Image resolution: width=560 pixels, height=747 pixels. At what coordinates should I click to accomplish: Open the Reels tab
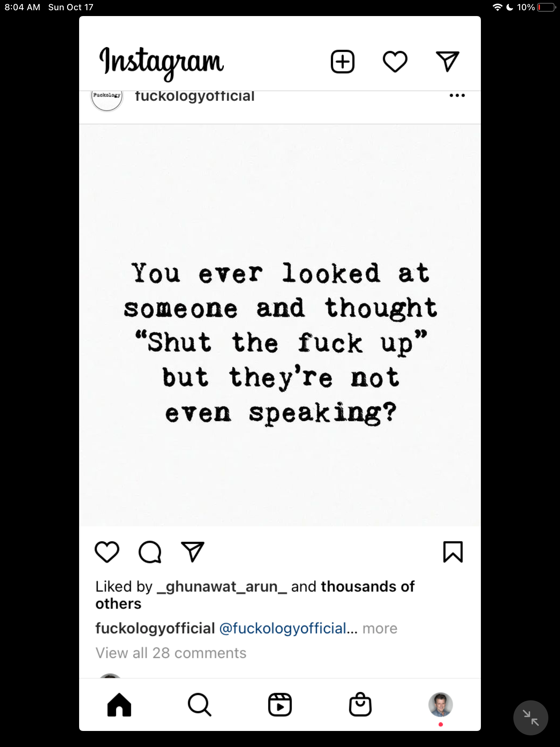280,705
